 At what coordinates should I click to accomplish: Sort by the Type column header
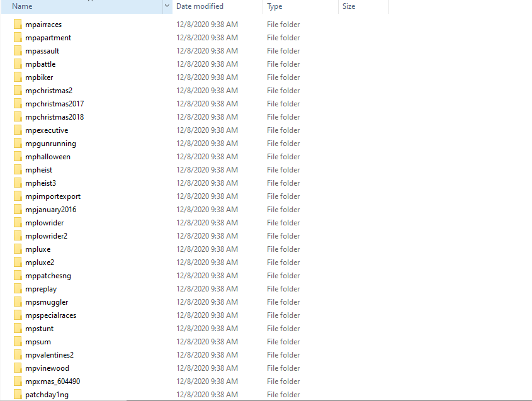[x=300, y=6]
